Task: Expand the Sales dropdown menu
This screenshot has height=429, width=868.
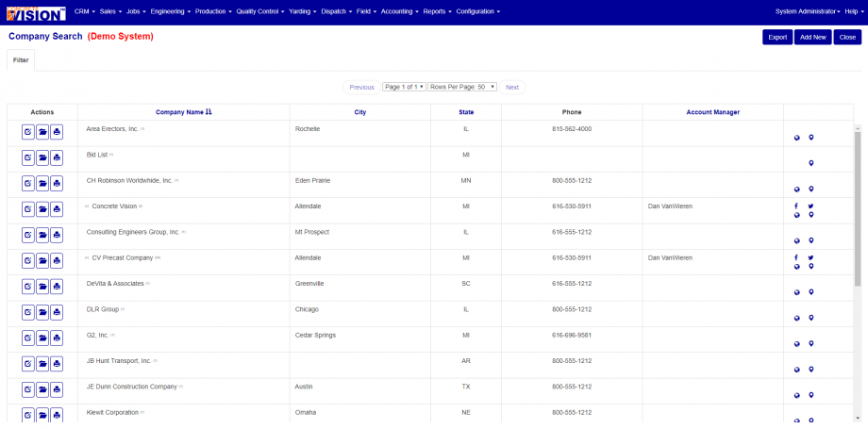Action: click(110, 11)
